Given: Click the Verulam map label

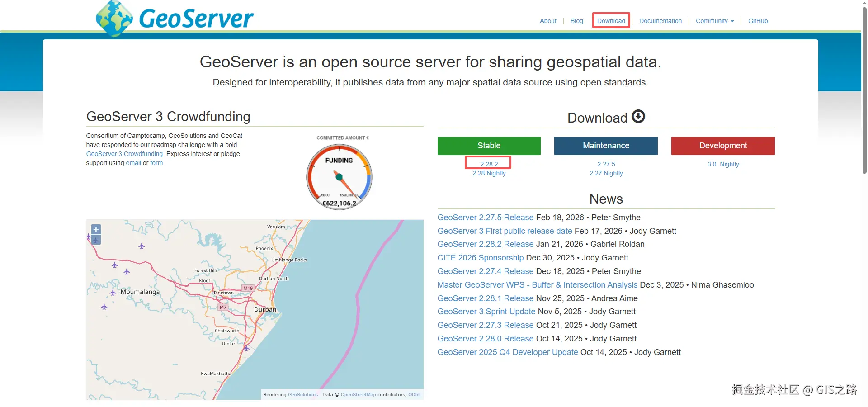Looking at the screenshot, I should [x=276, y=227].
